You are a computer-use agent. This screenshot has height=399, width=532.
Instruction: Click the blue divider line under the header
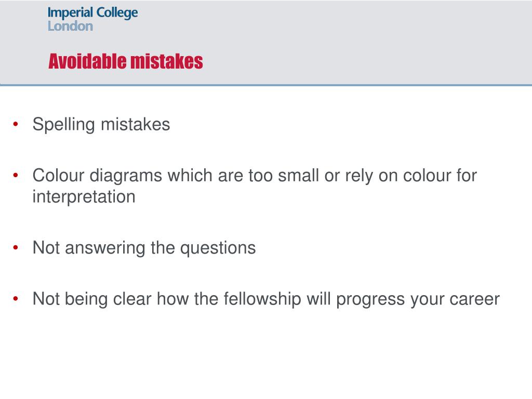(x=266, y=85)
